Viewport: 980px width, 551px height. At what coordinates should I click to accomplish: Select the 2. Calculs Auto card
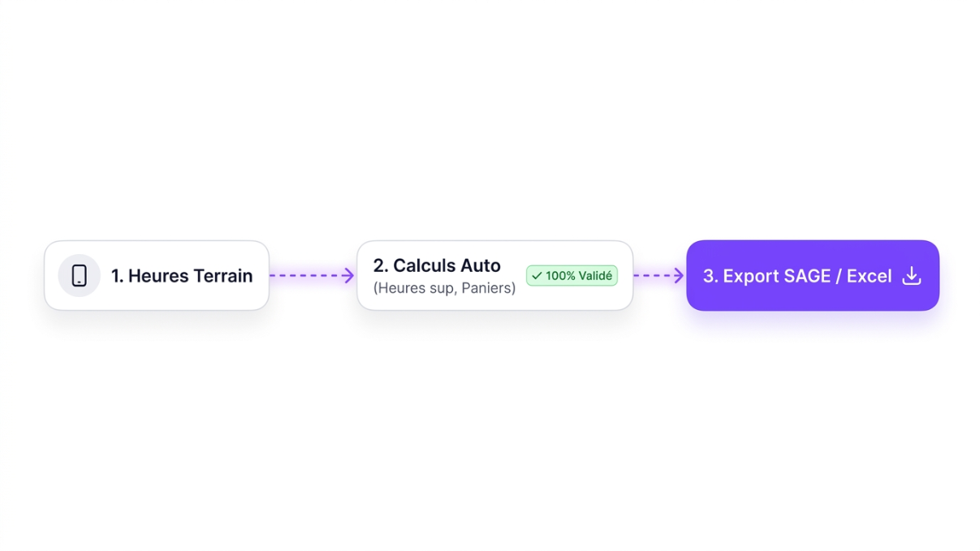click(x=494, y=276)
